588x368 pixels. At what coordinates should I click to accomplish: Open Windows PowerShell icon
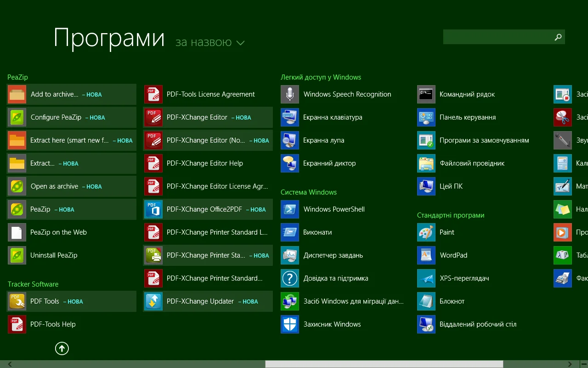[x=289, y=209]
